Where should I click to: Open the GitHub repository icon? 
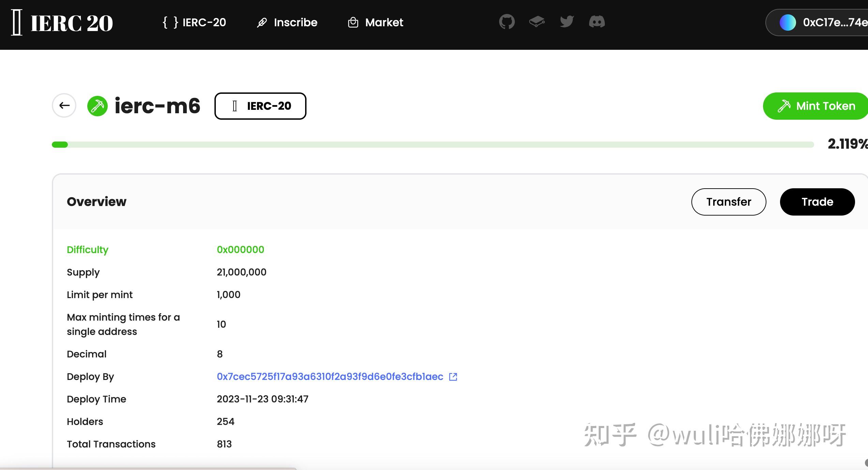point(507,22)
